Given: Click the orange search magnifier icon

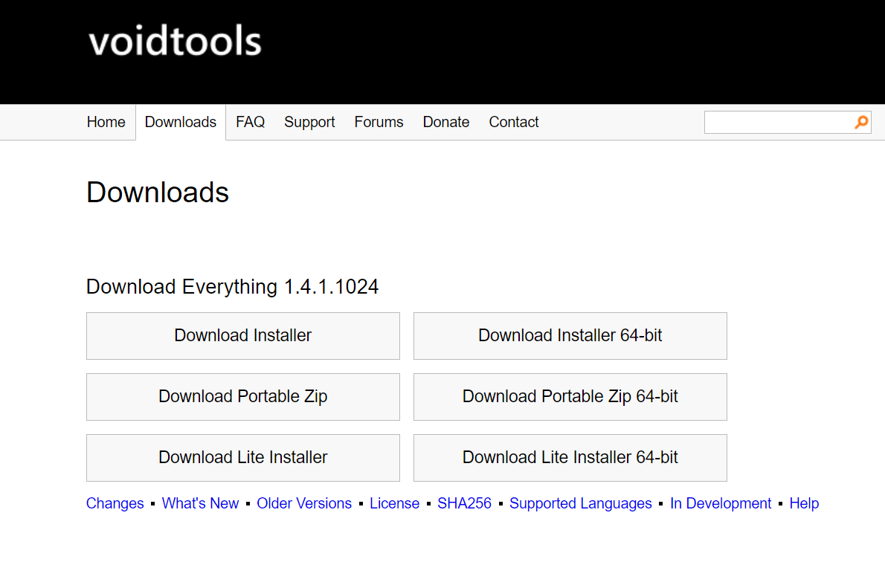Looking at the screenshot, I should click(861, 123).
